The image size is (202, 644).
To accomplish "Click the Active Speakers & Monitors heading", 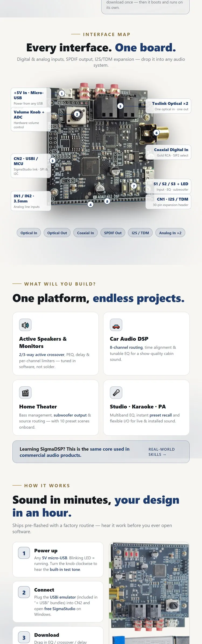I will (43, 342).
